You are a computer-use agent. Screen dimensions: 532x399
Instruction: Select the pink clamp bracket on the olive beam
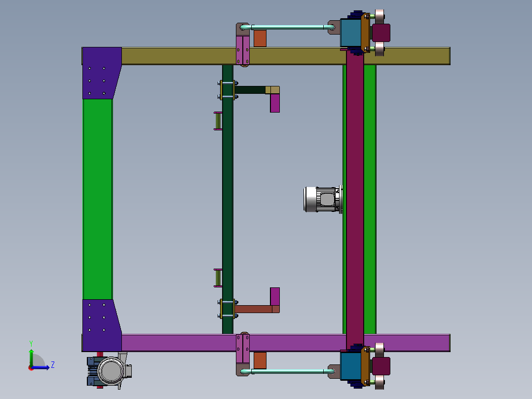click(243, 50)
